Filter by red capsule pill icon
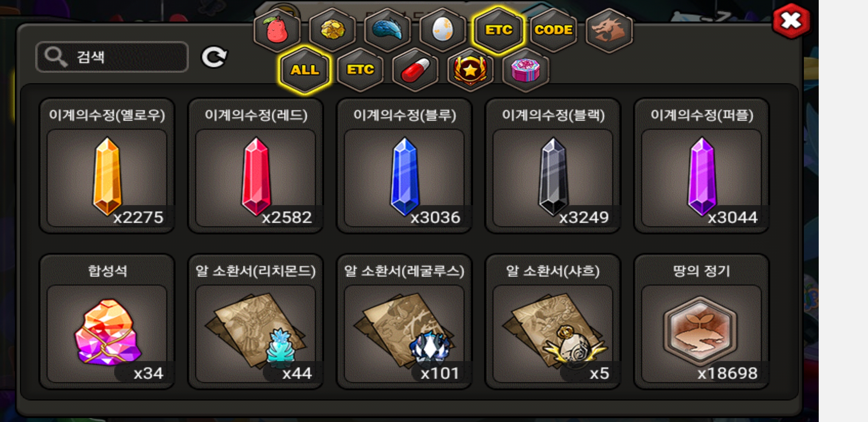The width and height of the screenshot is (868, 422). 415,70
